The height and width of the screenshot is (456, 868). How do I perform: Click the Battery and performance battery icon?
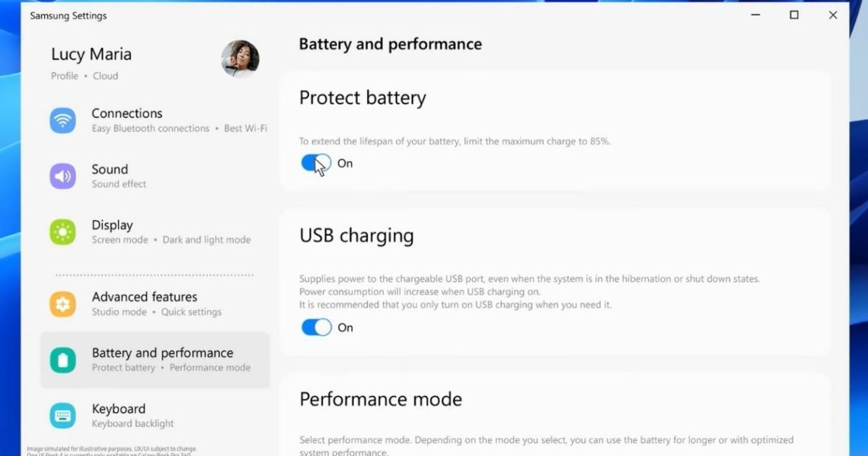point(62,359)
